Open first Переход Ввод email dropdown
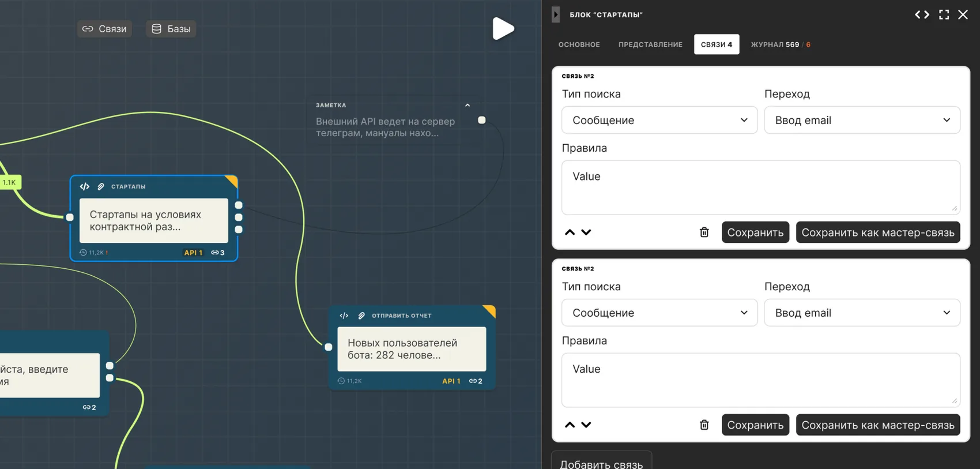 [x=862, y=120]
